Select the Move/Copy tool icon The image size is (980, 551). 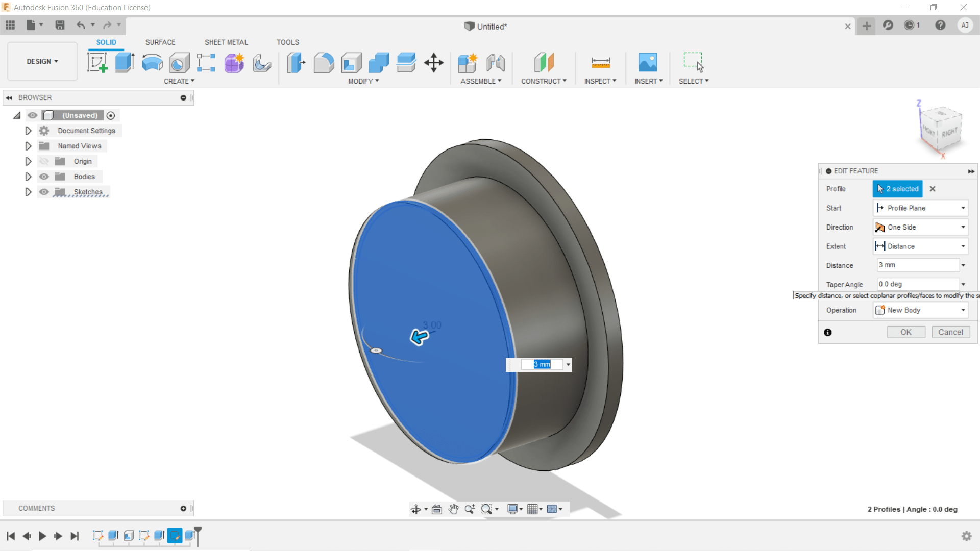click(x=433, y=63)
